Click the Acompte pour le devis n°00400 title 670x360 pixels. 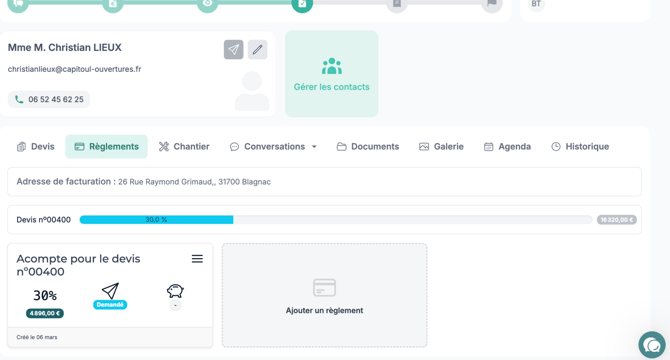click(78, 265)
